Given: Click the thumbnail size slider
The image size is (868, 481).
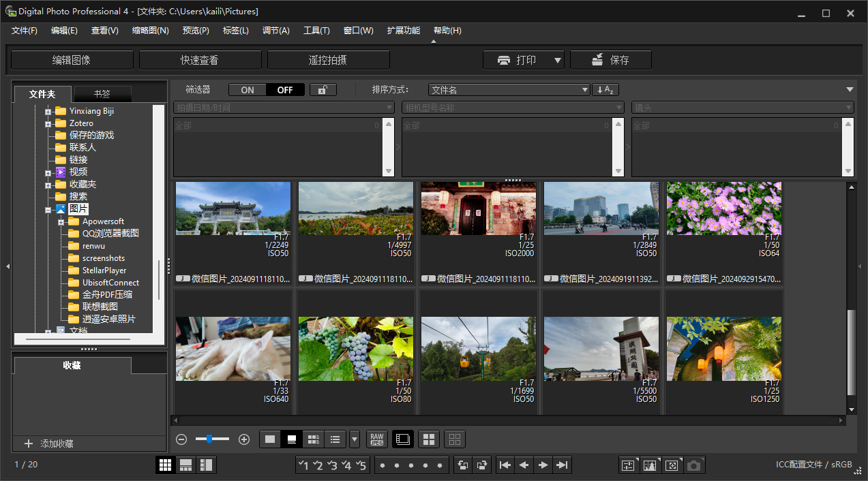Looking at the screenshot, I should click(209, 439).
